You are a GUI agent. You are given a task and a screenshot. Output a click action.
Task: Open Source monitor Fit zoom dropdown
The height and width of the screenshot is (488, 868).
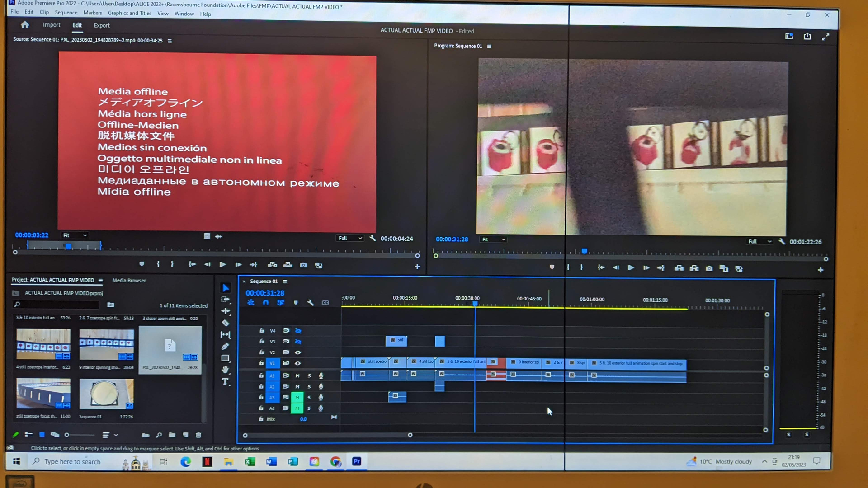point(75,235)
